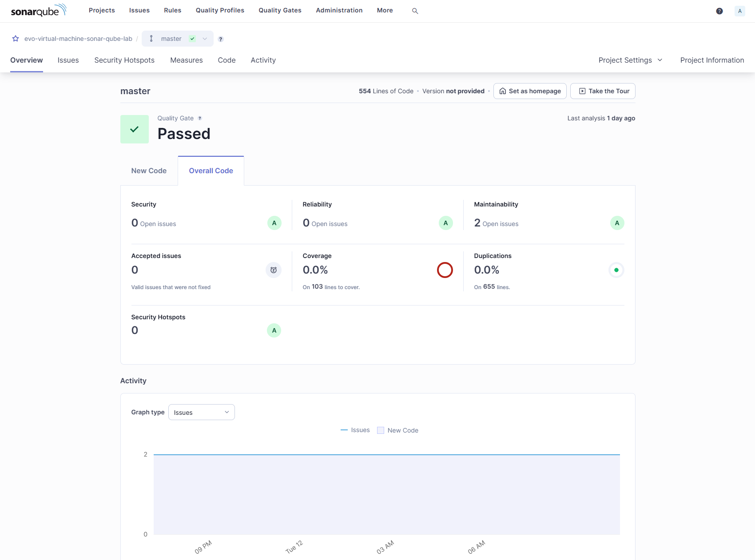Open the search magnifier icon
755x560 pixels.
[x=415, y=11]
